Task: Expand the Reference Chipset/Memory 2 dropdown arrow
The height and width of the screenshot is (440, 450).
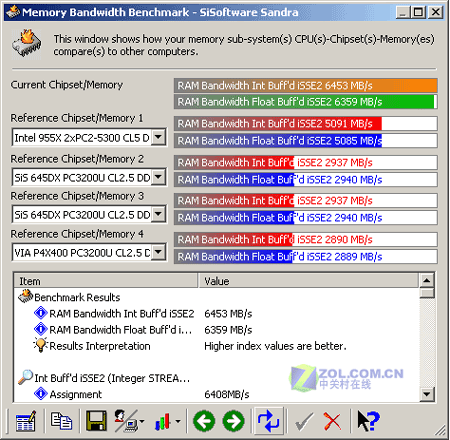Action: click(x=159, y=177)
